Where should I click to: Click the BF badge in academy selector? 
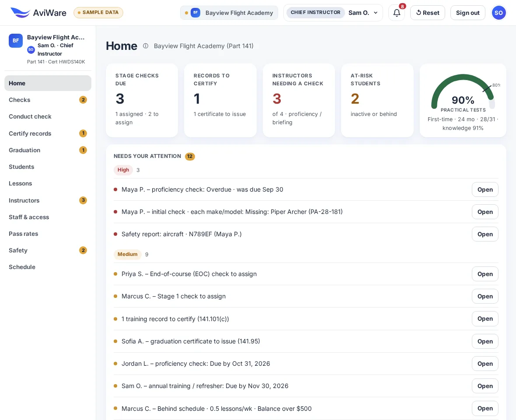coord(195,13)
